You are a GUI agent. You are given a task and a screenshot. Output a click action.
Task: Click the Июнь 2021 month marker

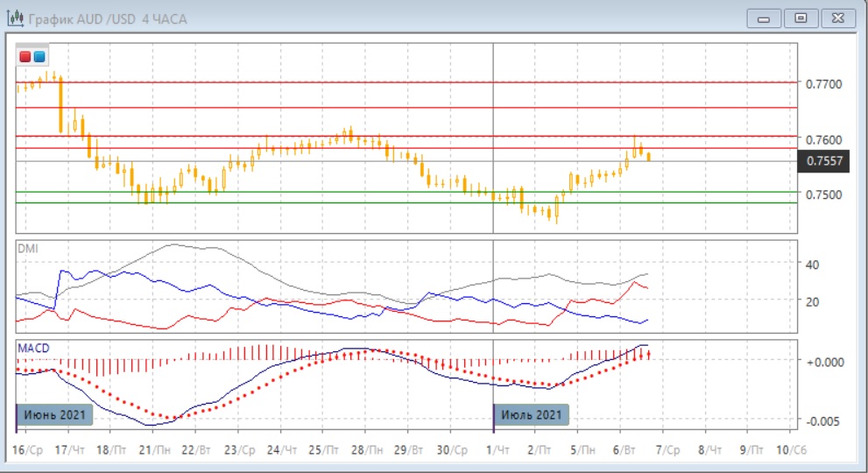click(54, 414)
